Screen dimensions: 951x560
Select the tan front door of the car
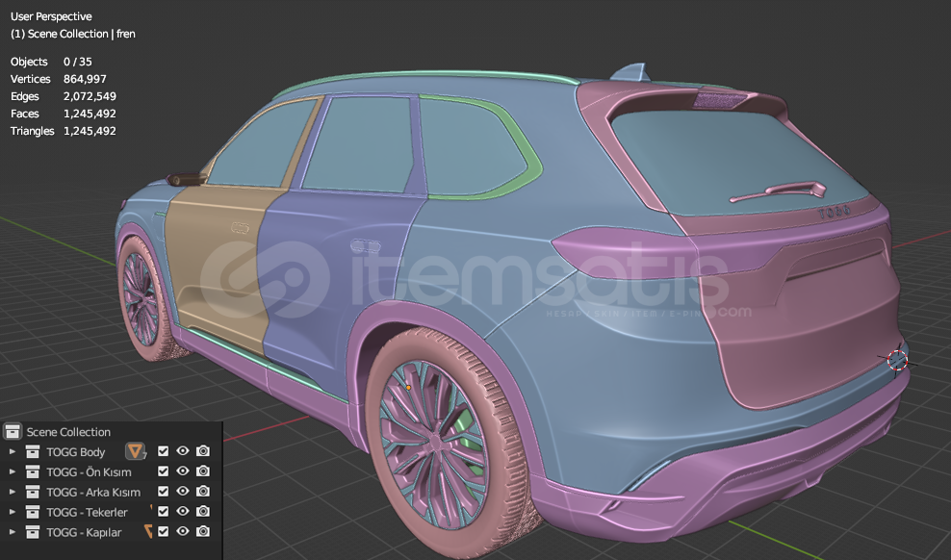coord(213,261)
